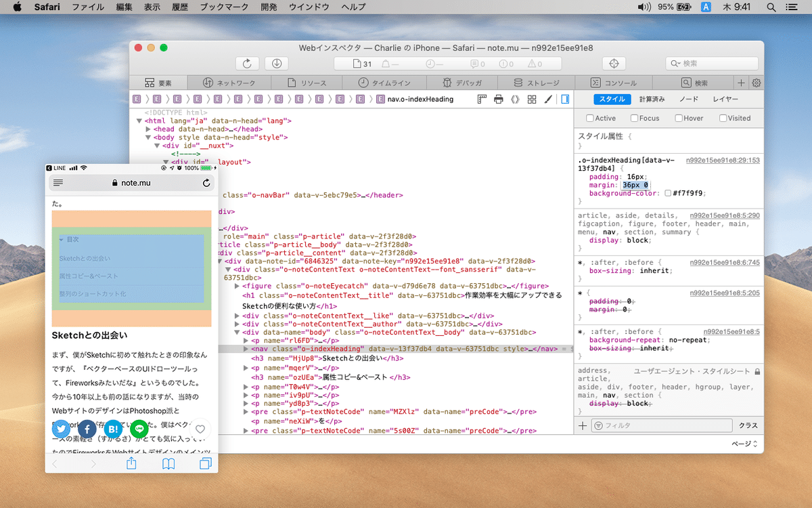The height and width of the screenshot is (508, 812).
Task: Collapse the div id="__nuxt" node
Action: [157, 146]
